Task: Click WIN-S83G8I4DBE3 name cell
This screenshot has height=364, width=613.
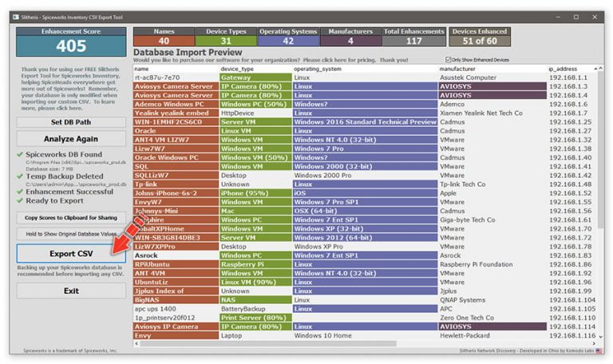Action: (176, 237)
